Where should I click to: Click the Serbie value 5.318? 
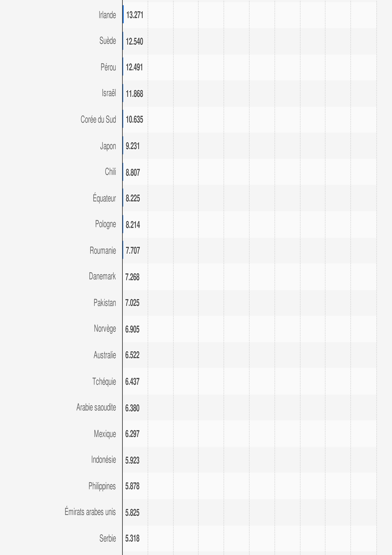click(132, 538)
